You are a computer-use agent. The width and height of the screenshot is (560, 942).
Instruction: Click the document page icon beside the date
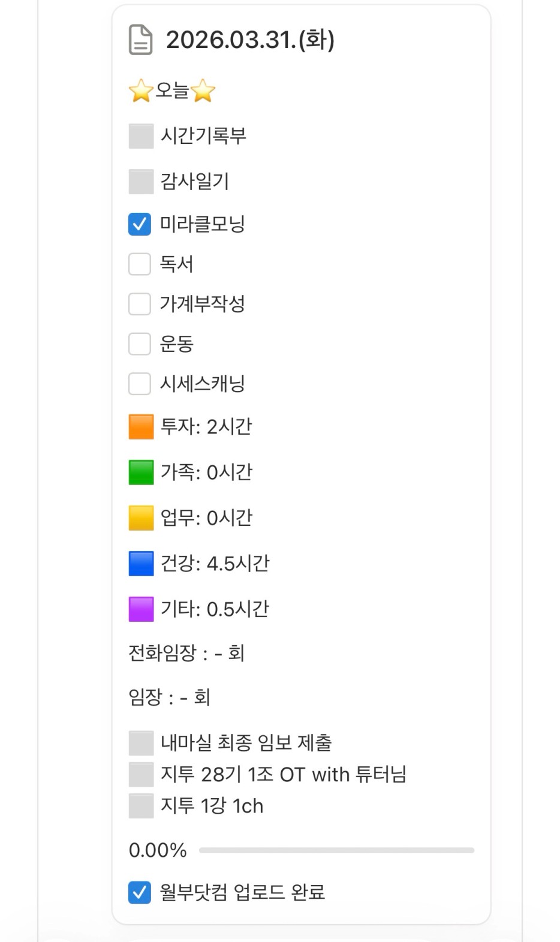140,40
